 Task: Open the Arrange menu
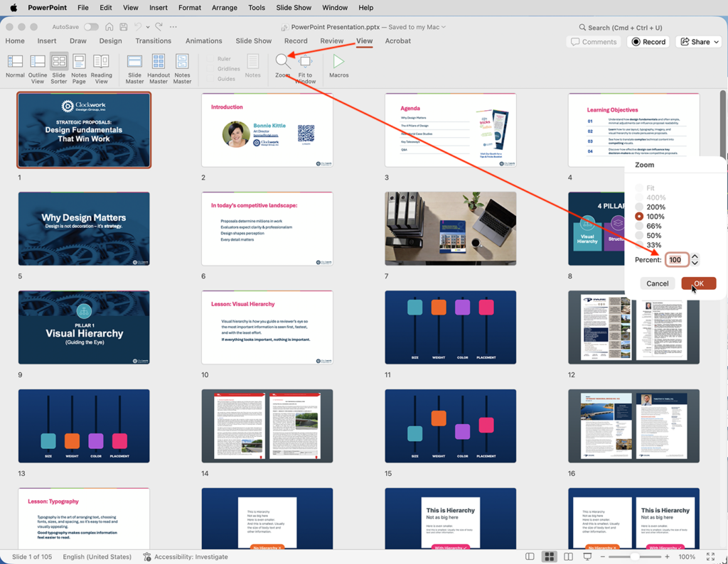[225, 7]
